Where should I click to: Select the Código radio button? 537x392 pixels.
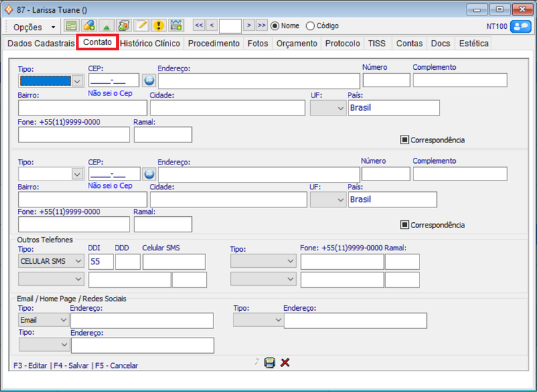(x=310, y=26)
